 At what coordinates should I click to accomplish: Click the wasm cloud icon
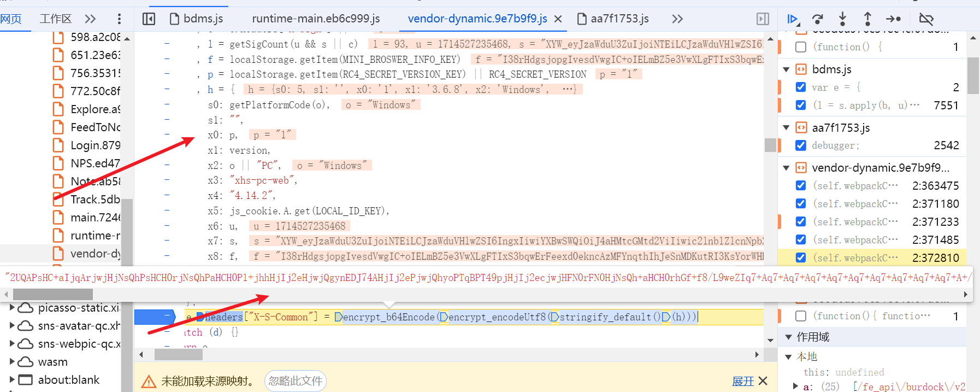click(x=25, y=362)
